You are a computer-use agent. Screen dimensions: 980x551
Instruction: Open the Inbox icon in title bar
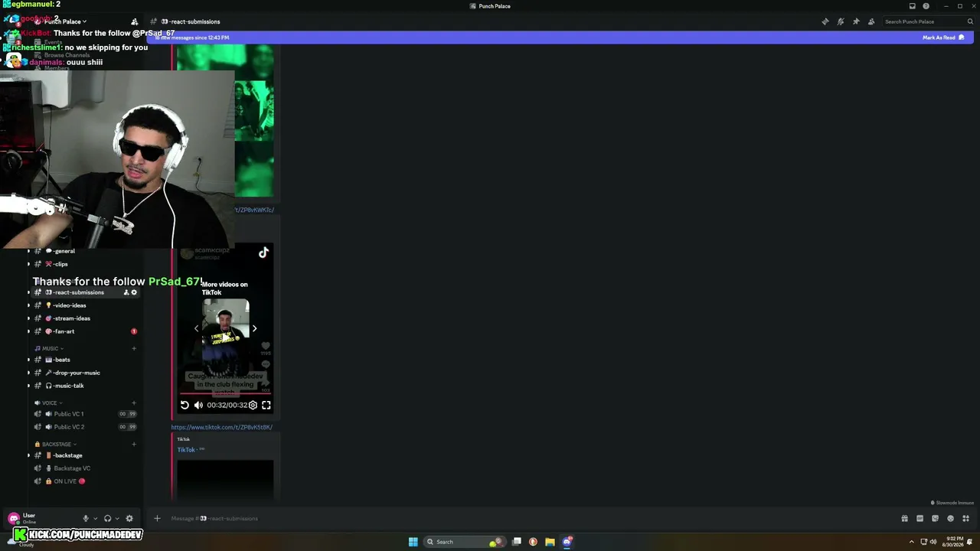(912, 6)
